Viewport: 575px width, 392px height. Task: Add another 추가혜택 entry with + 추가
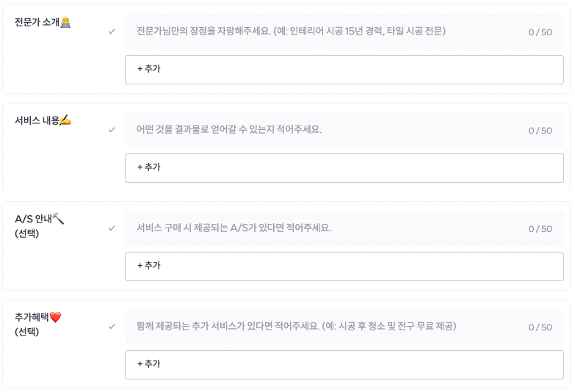pos(344,365)
